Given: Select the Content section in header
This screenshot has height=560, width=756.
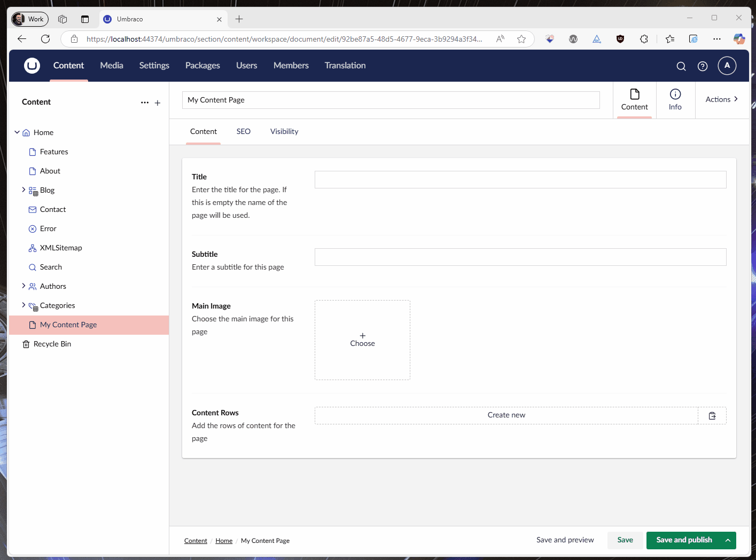Looking at the screenshot, I should coord(68,65).
